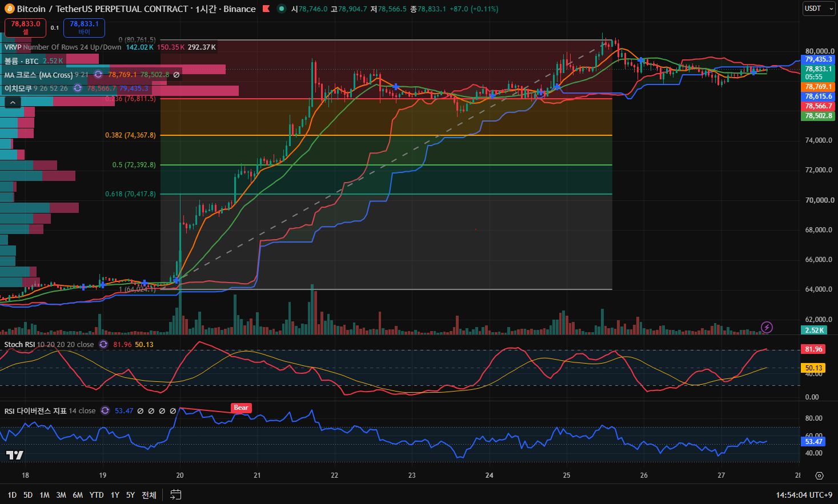Click the red 81.96 Stoch RSI tag
The width and height of the screenshot is (838, 504).
point(813,349)
